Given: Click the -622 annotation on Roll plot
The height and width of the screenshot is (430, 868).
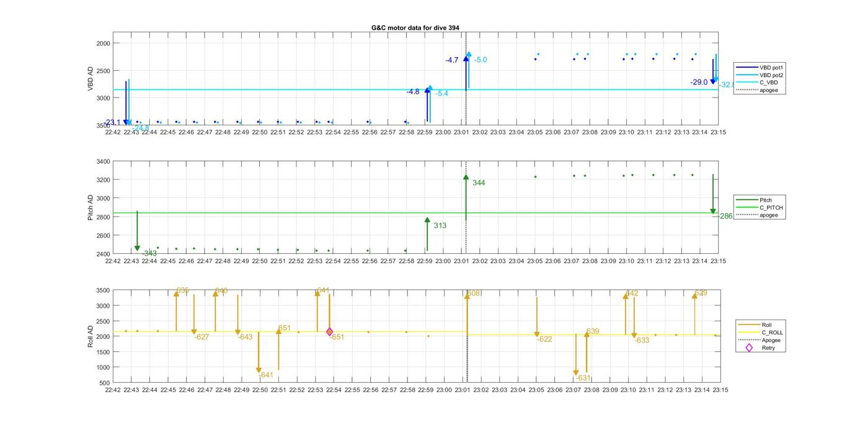Looking at the screenshot, I should [545, 339].
